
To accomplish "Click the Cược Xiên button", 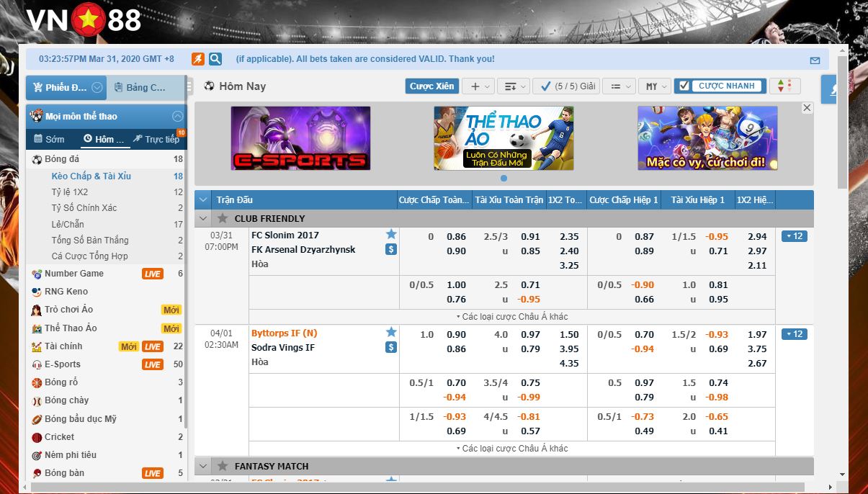I will (x=432, y=86).
